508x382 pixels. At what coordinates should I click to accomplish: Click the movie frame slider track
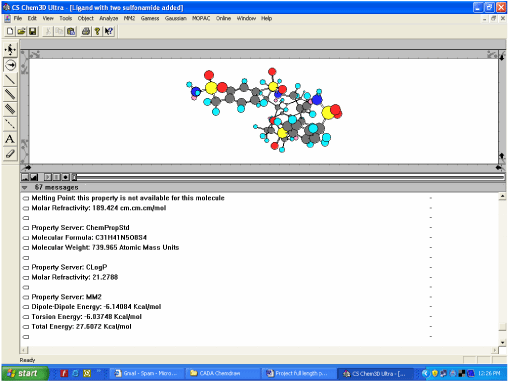[288, 177]
